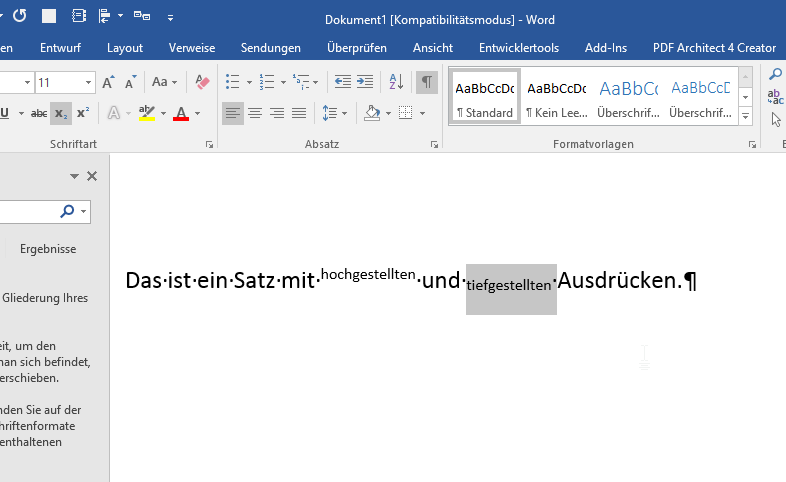The image size is (786, 482).
Task: Expand the font size dropdown arrow
Action: (x=88, y=82)
